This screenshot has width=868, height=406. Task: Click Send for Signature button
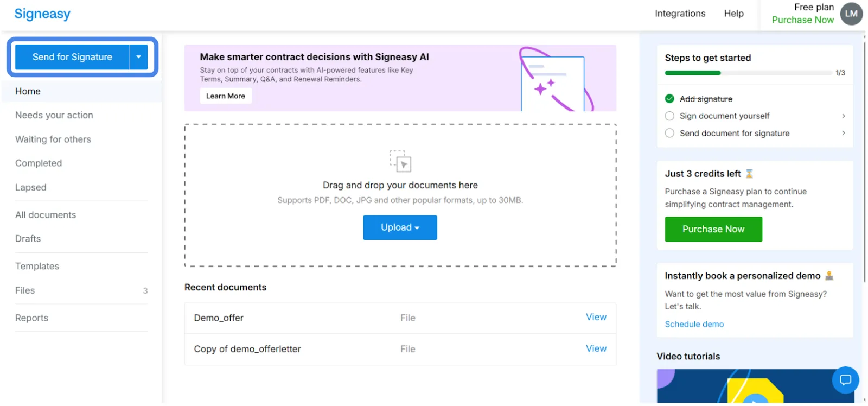click(x=72, y=57)
